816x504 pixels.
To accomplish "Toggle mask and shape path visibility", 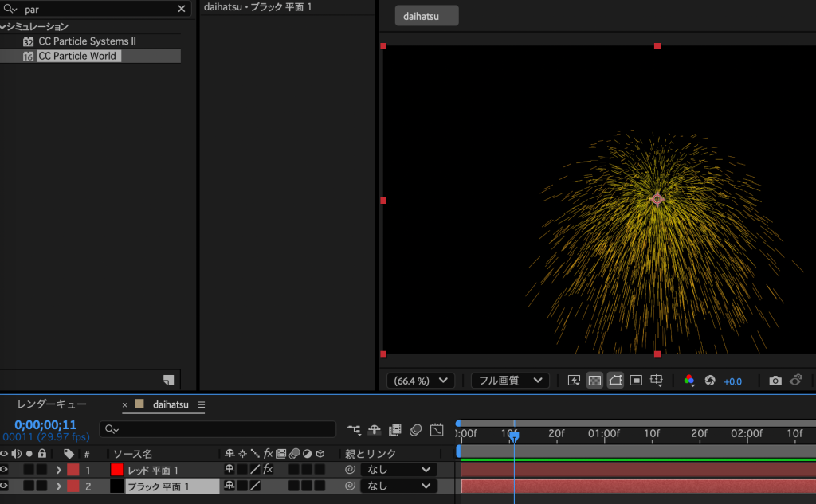I will pos(615,381).
